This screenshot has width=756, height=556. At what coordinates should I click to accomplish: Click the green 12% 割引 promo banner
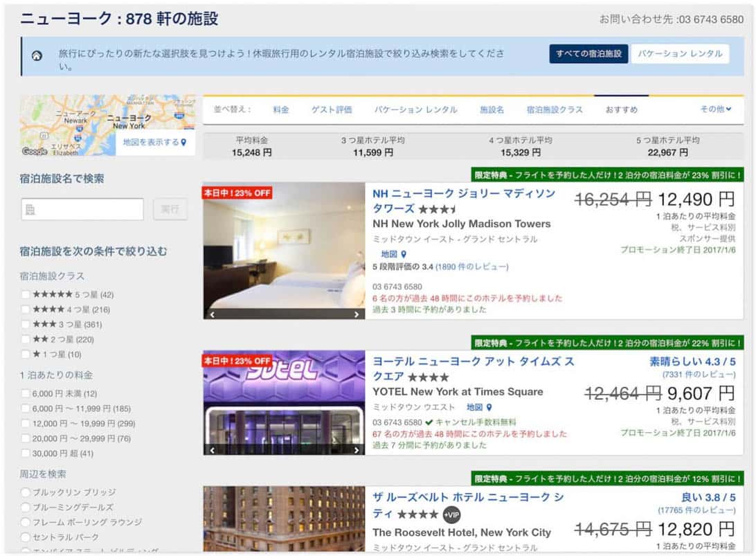pyautogui.click(x=607, y=478)
